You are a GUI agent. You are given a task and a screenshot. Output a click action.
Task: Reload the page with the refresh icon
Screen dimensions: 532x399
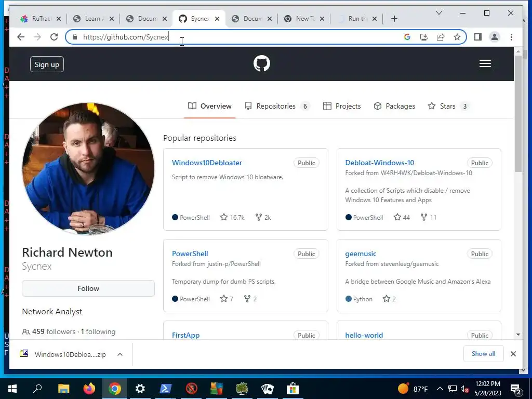point(54,37)
